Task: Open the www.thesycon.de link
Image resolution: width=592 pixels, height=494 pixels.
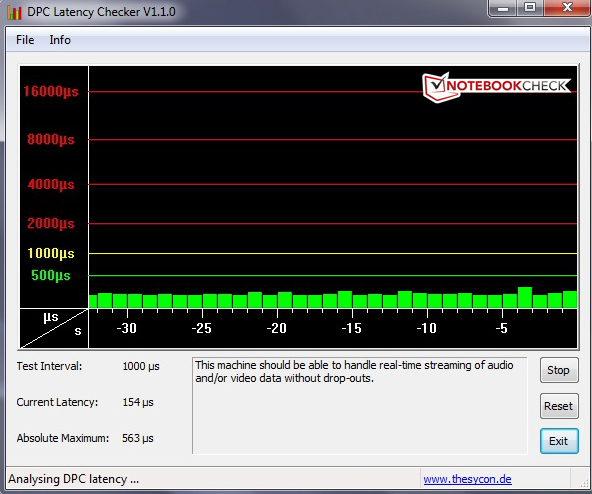Action: [x=467, y=479]
